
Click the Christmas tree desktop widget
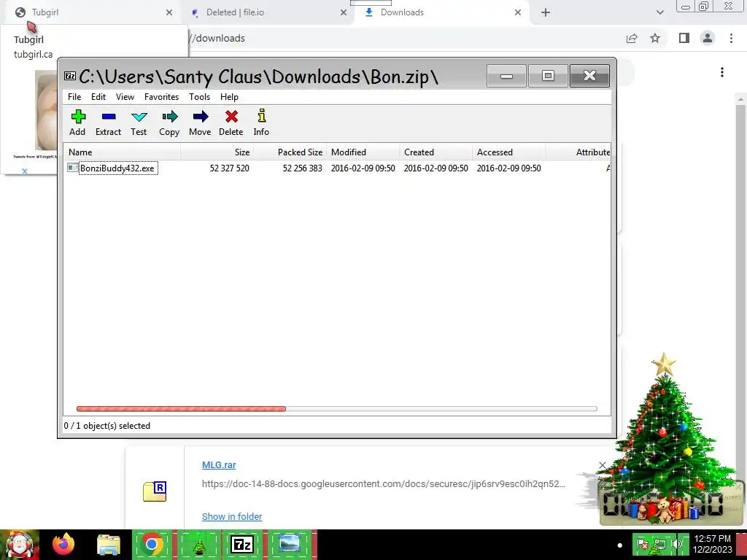point(665,438)
